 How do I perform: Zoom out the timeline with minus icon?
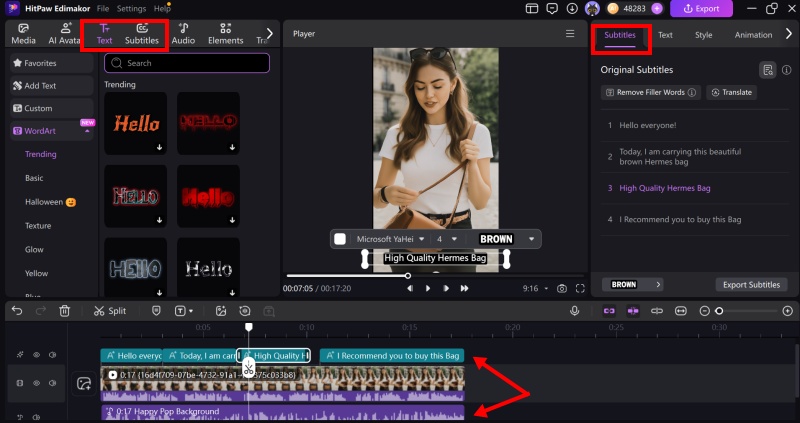pyautogui.click(x=705, y=311)
